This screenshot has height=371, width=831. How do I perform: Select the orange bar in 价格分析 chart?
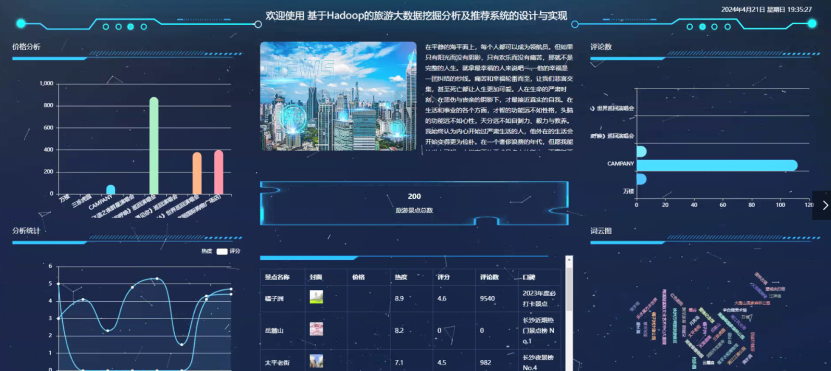click(197, 173)
